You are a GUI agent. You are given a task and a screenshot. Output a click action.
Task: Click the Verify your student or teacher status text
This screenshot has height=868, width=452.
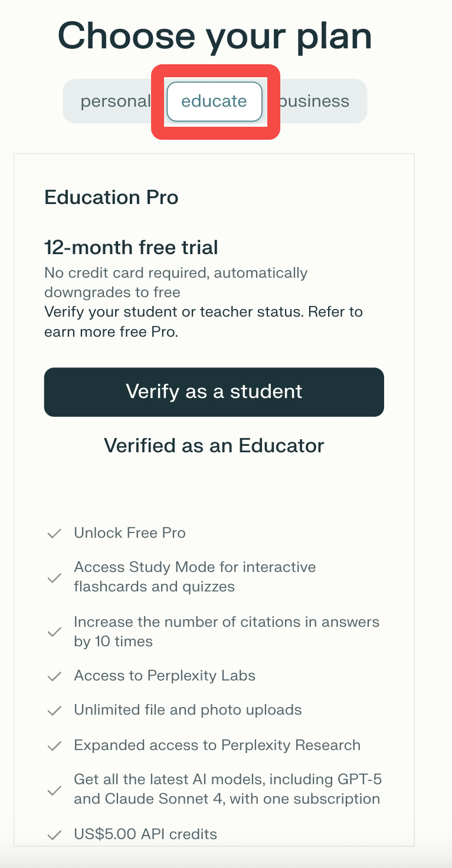coord(203,311)
